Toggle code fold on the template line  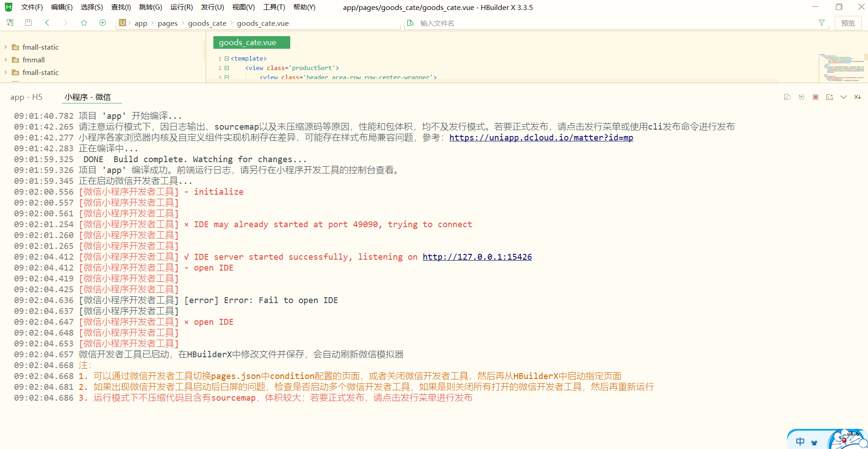point(227,59)
